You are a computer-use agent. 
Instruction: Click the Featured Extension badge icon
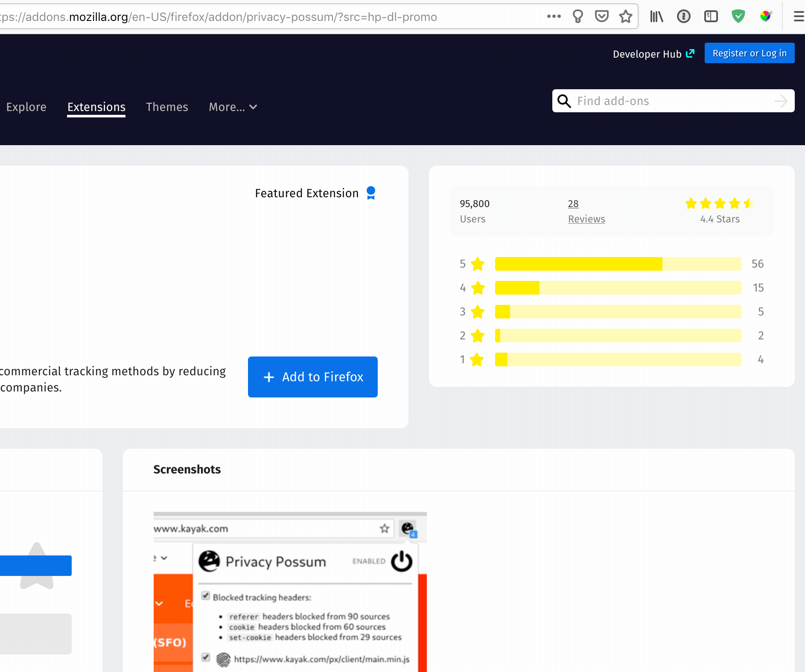click(371, 193)
